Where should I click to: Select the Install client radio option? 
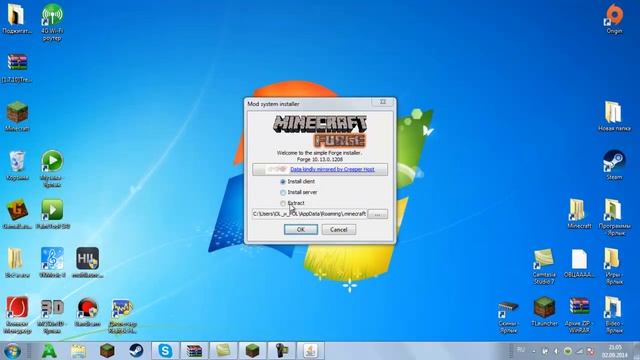(283, 182)
